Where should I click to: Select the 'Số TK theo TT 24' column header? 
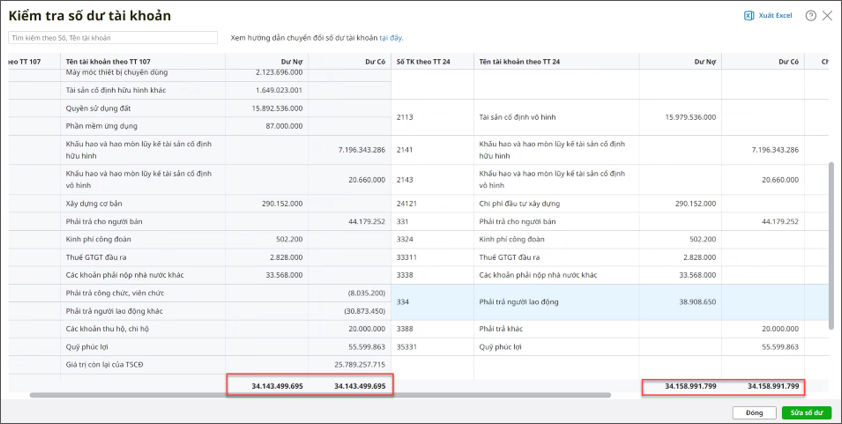pos(423,62)
